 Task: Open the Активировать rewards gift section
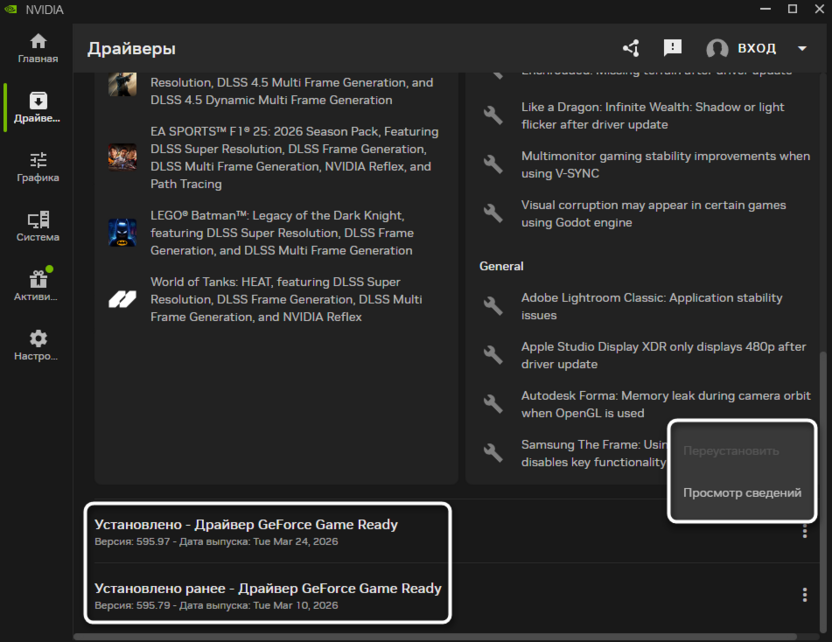click(x=38, y=286)
